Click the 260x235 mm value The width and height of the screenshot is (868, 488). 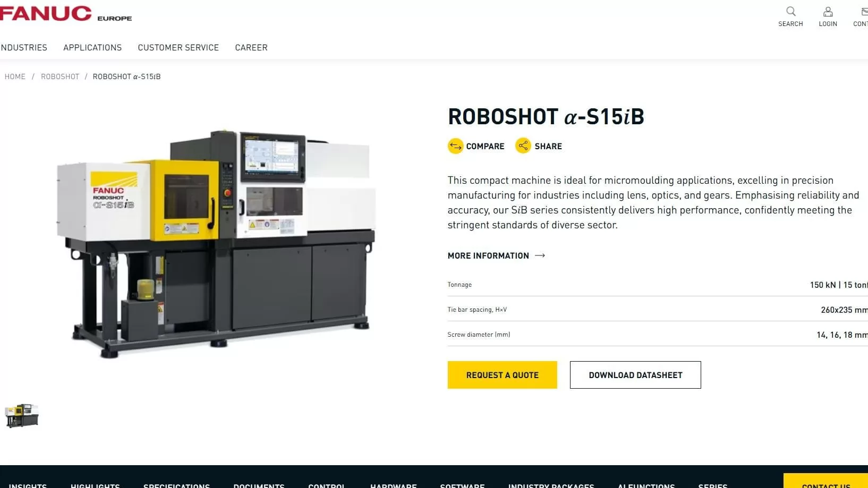point(844,310)
